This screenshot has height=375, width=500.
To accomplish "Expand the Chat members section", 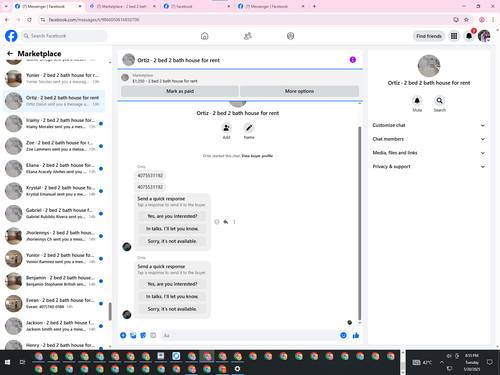I will click(429, 139).
